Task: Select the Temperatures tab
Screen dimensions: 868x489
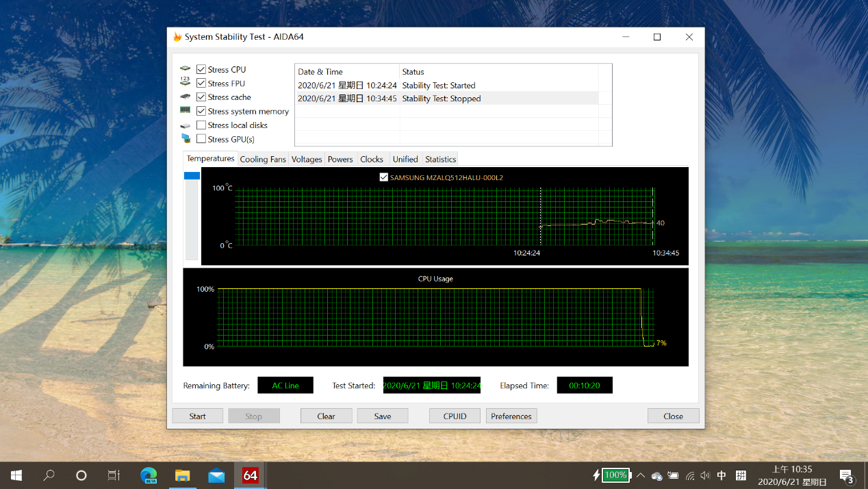Action: tap(211, 158)
